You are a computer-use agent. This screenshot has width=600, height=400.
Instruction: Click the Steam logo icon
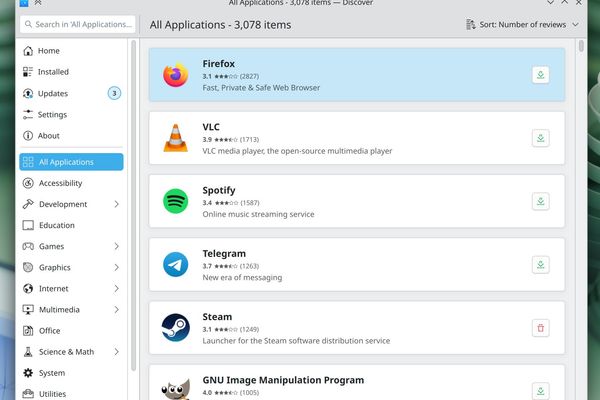[176, 328]
